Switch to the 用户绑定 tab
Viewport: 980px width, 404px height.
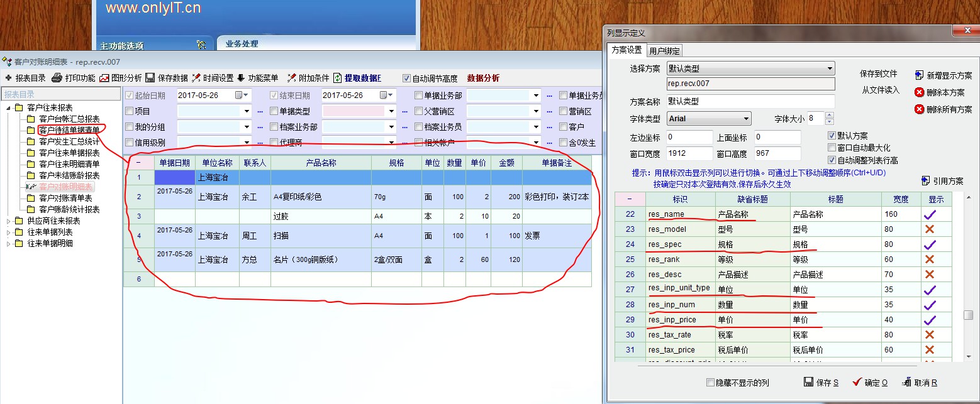pos(664,51)
